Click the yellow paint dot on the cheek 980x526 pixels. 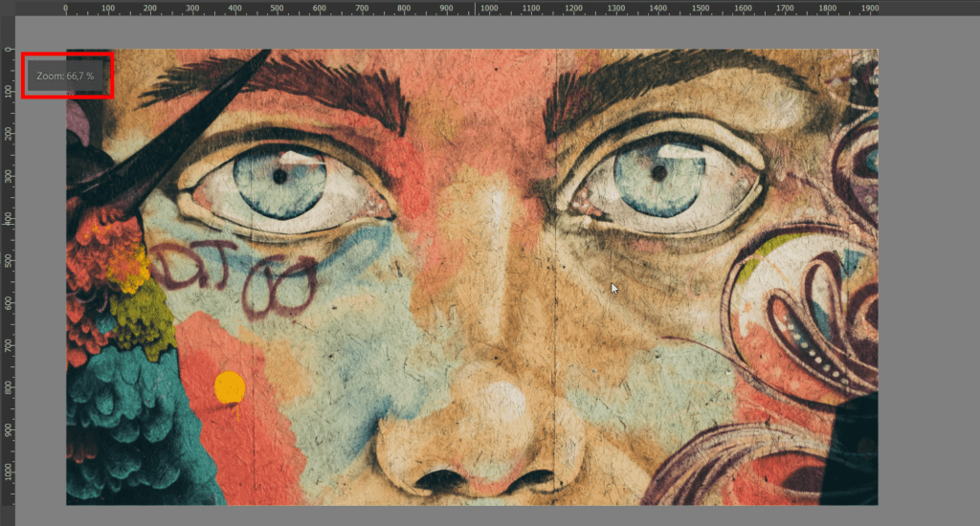point(230,387)
